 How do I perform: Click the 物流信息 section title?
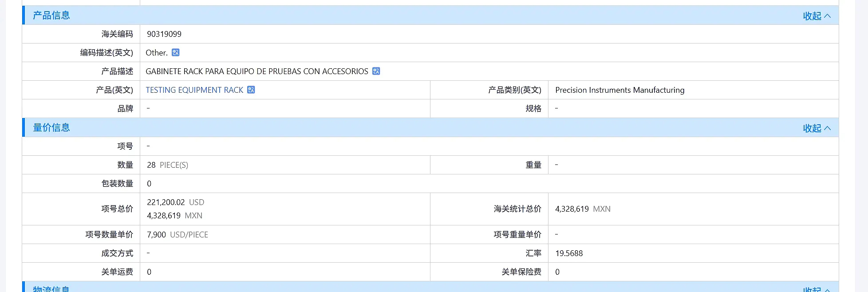pos(51,289)
